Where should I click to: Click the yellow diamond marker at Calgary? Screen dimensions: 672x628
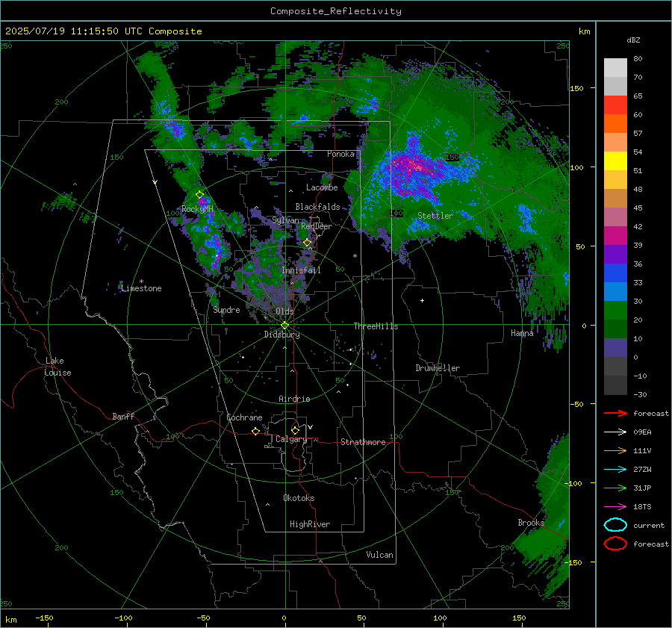tap(295, 430)
